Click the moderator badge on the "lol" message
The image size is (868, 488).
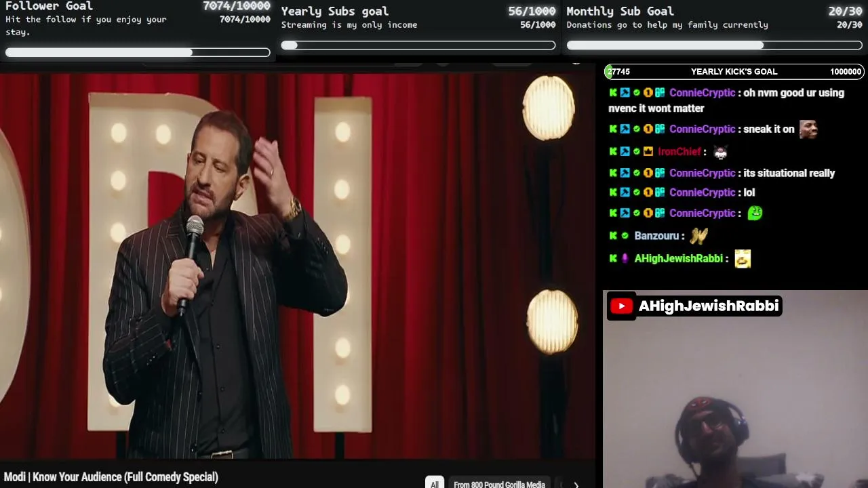click(x=625, y=192)
